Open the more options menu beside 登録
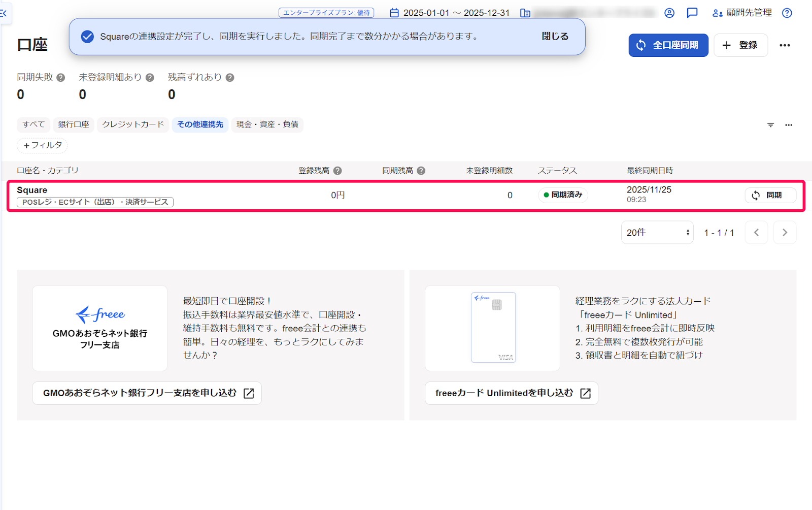 pos(785,45)
